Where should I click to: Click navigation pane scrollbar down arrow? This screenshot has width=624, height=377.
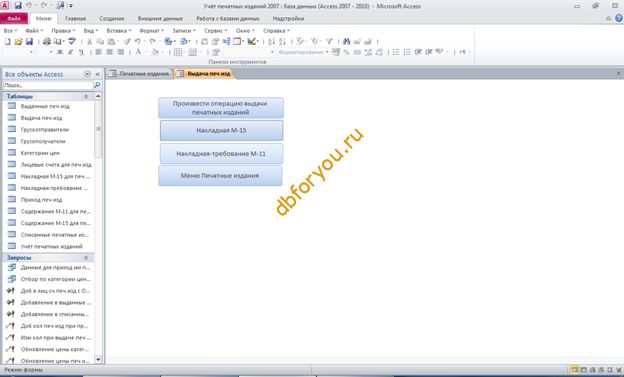tap(98, 360)
